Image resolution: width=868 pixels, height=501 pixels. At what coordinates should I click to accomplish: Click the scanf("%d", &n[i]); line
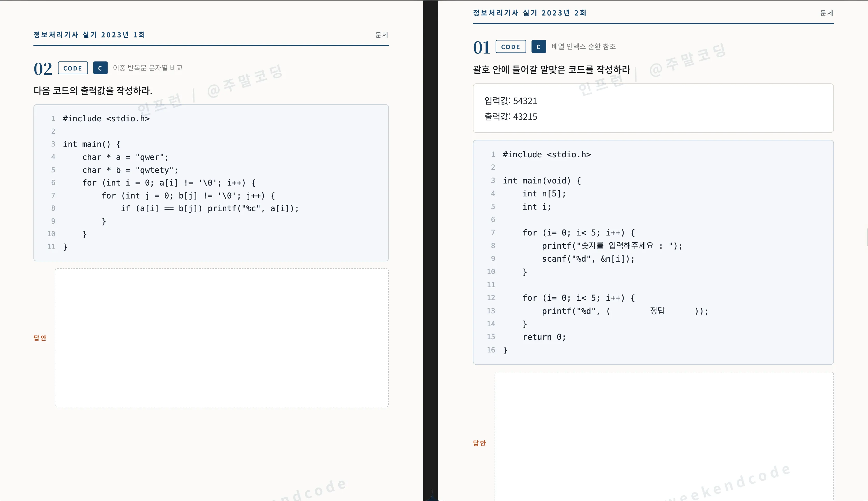coord(588,259)
